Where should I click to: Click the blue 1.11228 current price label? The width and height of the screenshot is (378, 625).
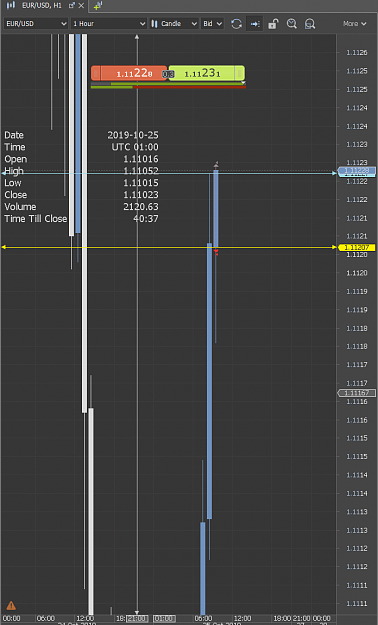(x=357, y=171)
